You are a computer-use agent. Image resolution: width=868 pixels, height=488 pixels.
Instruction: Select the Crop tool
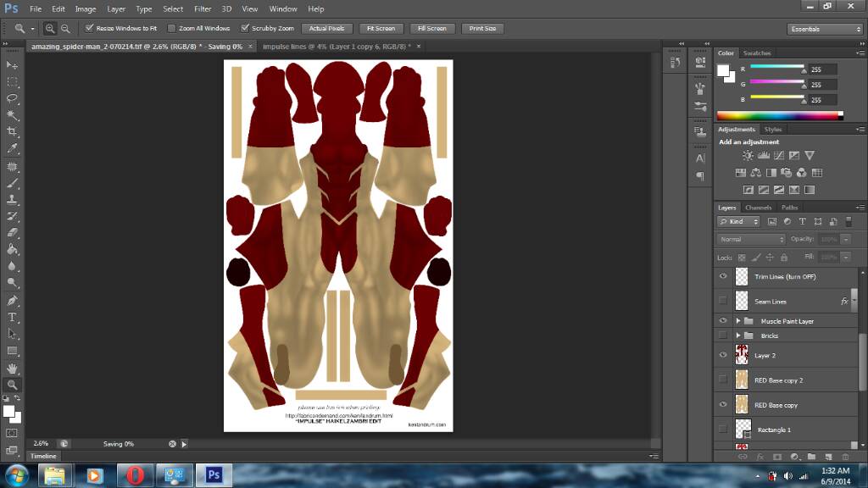click(x=12, y=131)
